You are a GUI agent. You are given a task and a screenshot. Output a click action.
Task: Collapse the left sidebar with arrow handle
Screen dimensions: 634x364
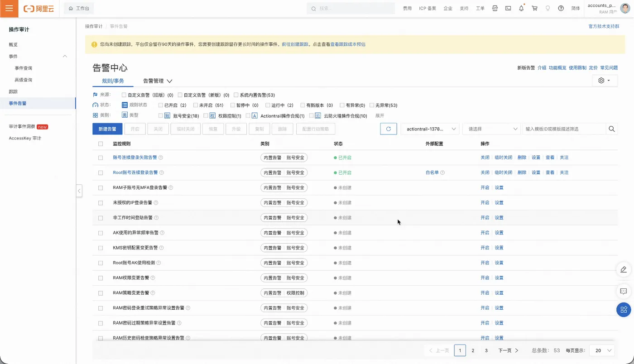point(79,191)
